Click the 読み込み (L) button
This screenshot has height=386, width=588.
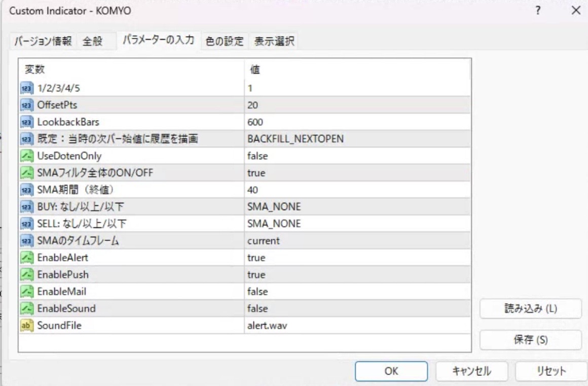(x=531, y=309)
